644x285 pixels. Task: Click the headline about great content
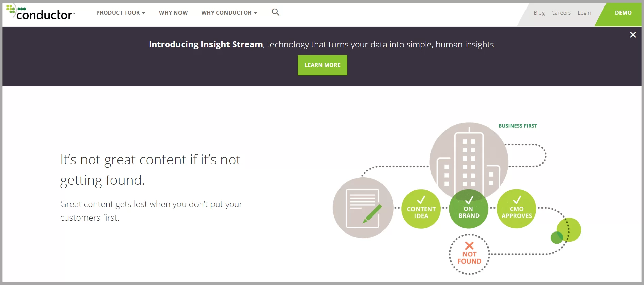point(150,170)
